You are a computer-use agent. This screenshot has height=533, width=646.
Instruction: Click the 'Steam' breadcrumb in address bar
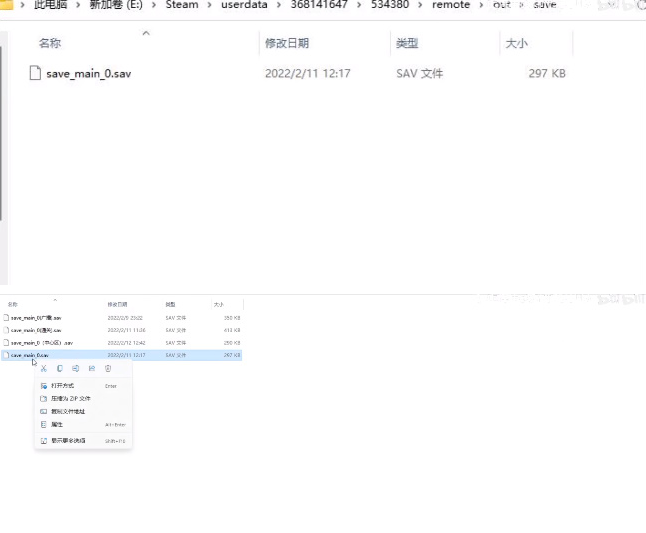pyautogui.click(x=182, y=5)
